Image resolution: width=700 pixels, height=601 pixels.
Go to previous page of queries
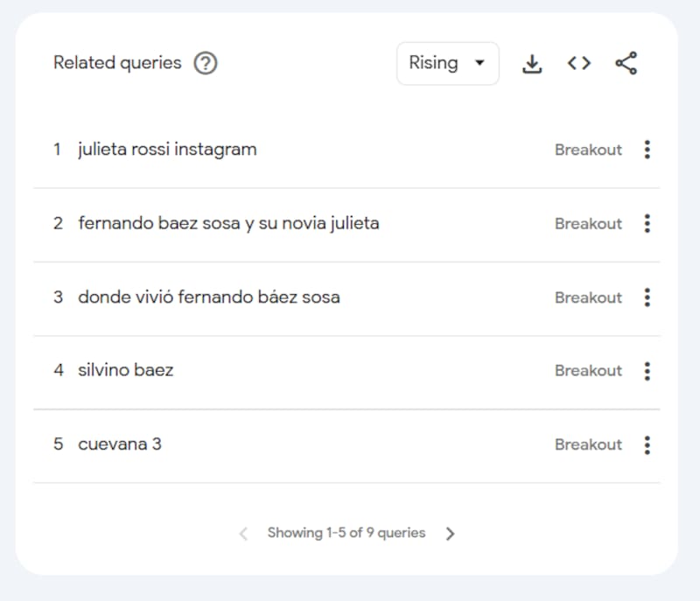(243, 534)
